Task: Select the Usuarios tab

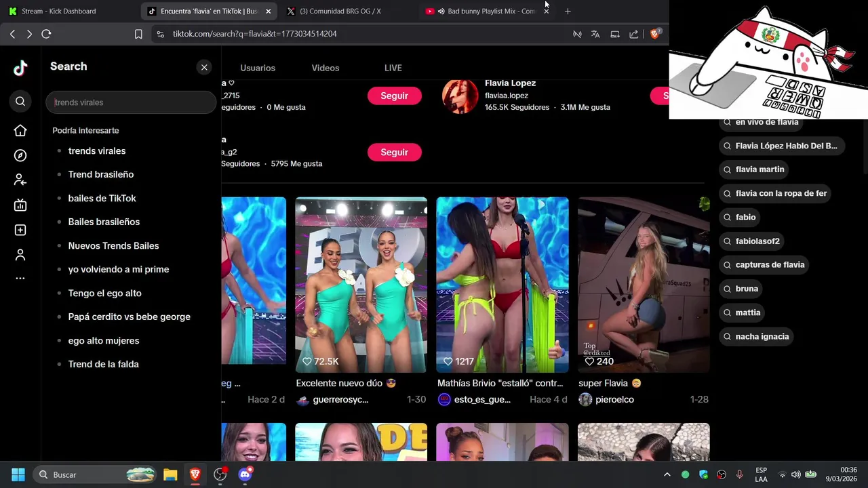Action: click(258, 68)
